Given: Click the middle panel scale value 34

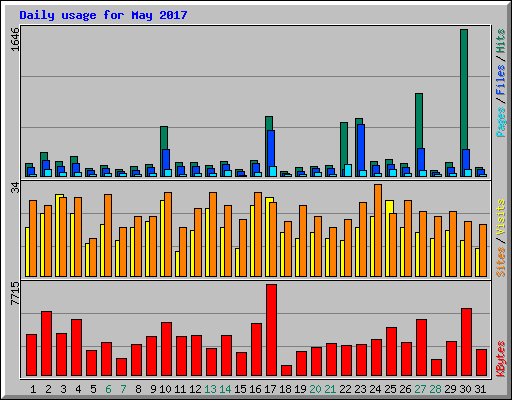Looking at the screenshot, I should tap(15, 188).
